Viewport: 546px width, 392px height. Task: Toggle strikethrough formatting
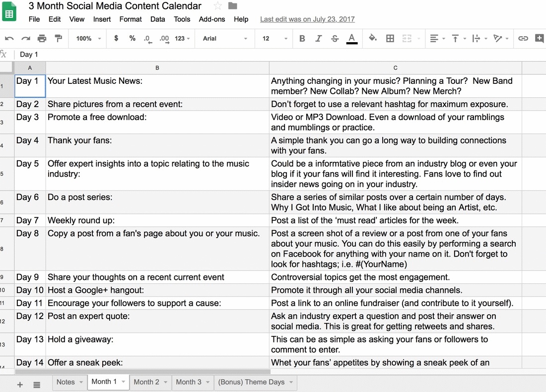point(335,38)
